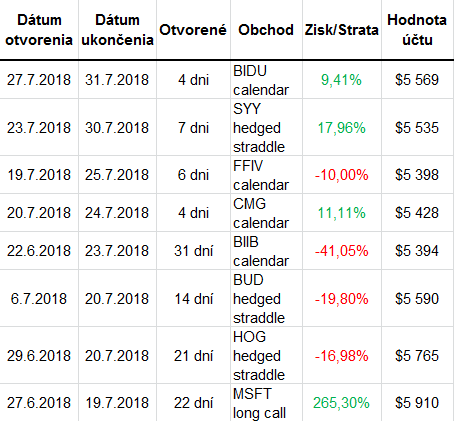Click the BIDU calendar trade cell
Screen dimensions: 454x421
click(266, 80)
